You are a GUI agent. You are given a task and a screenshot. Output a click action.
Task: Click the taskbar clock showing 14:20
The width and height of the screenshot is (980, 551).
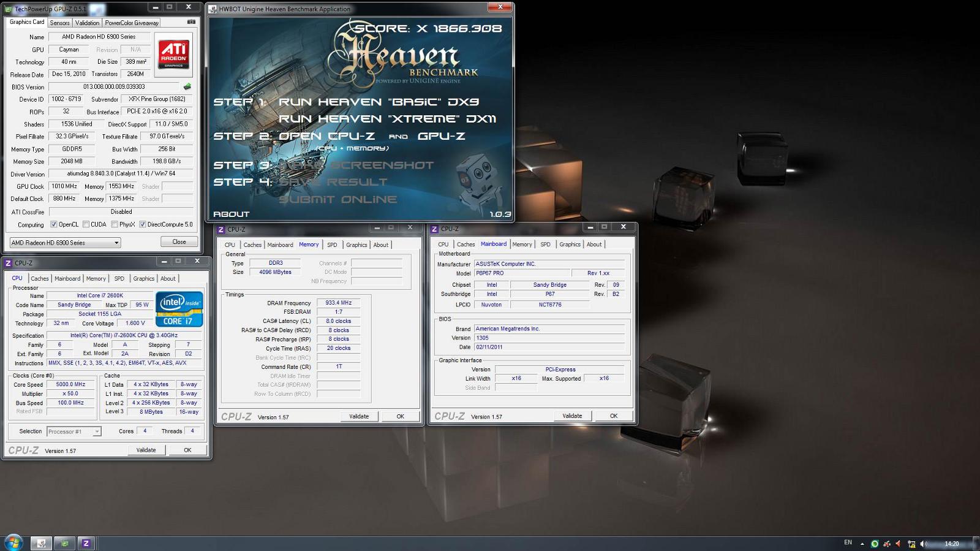pyautogui.click(x=951, y=544)
